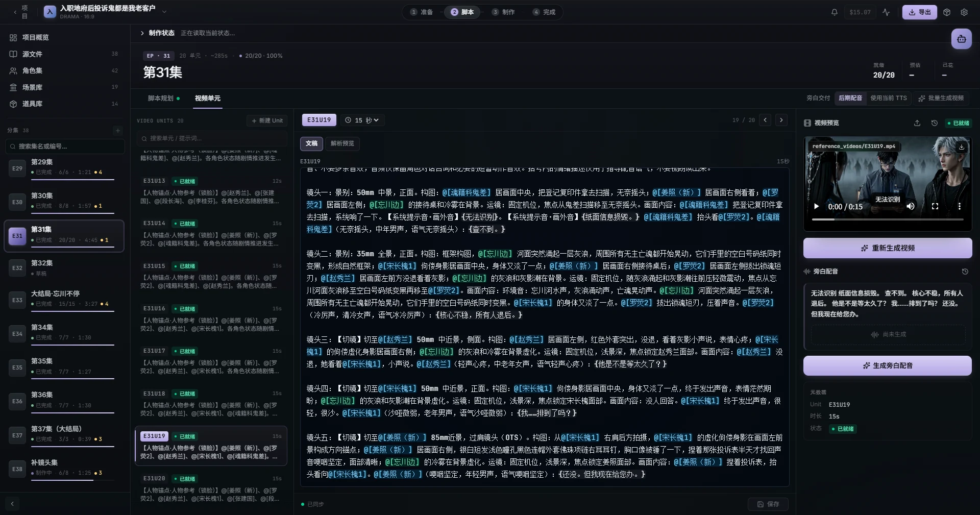
Task: Click 生成旁白配音 button
Action: (x=888, y=365)
